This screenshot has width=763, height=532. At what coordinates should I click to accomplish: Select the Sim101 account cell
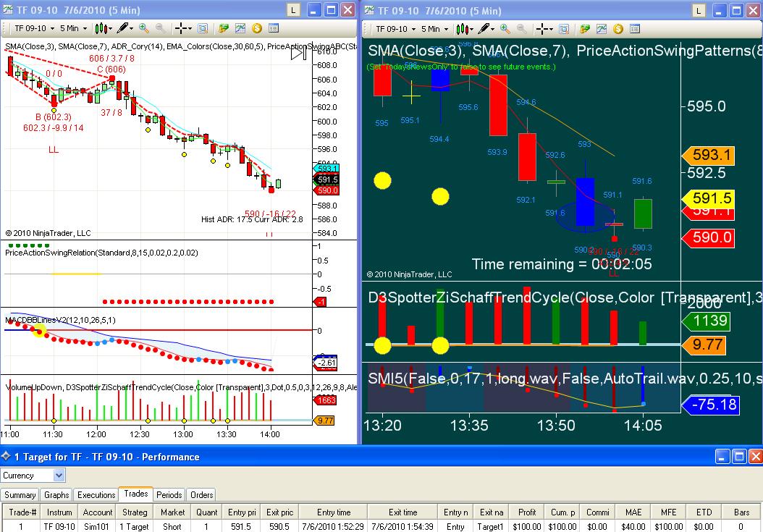pyautogui.click(x=97, y=526)
